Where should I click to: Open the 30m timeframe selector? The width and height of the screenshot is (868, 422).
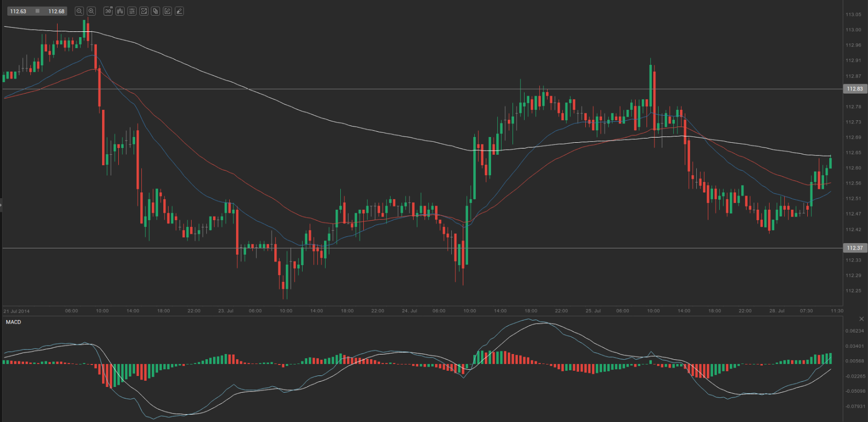[108, 11]
